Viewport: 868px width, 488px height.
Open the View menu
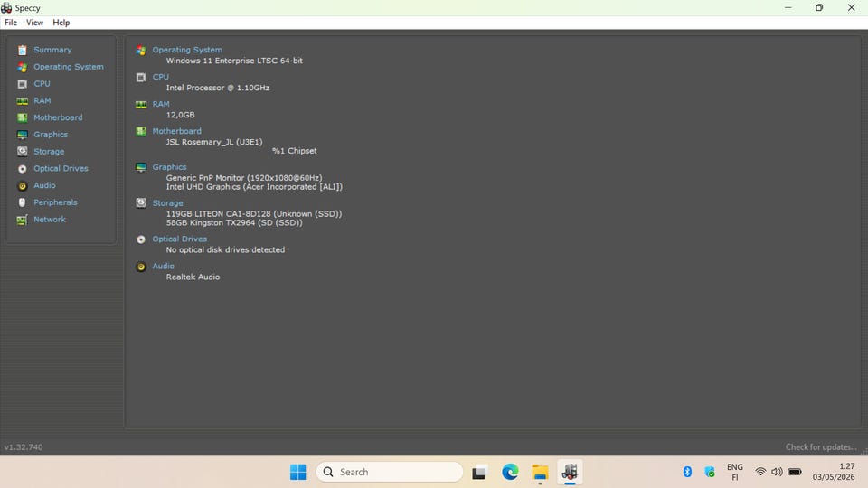[x=34, y=23]
